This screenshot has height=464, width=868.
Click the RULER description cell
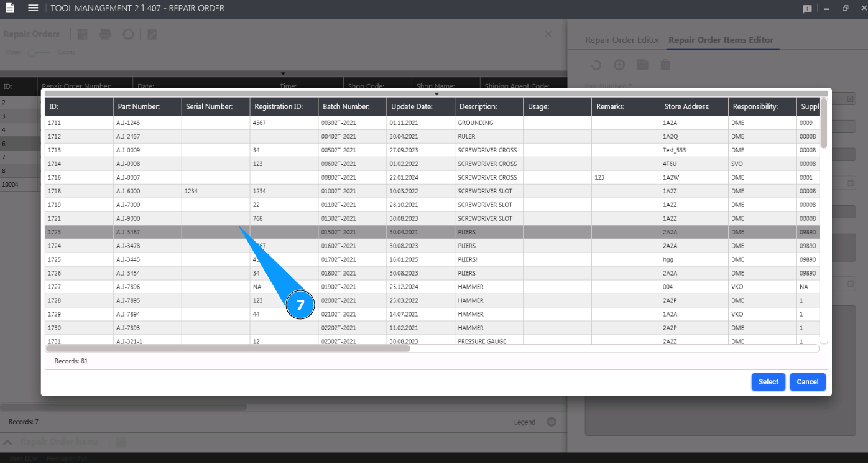click(x=489, y=137)
